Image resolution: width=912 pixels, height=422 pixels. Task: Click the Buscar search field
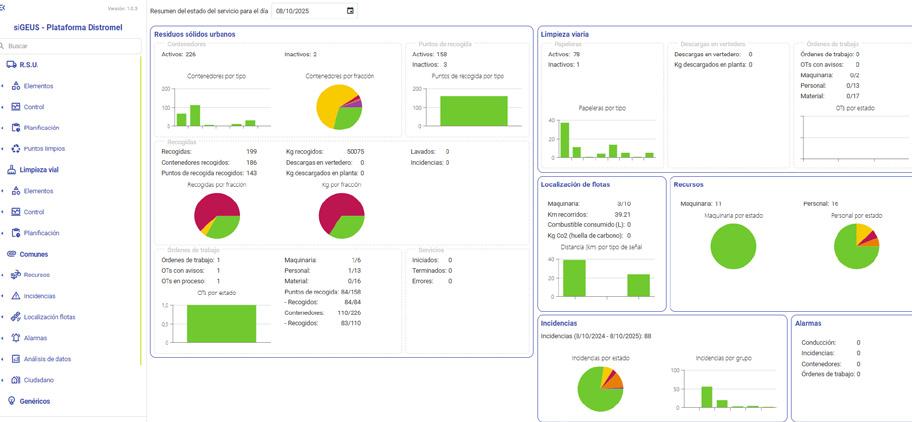click(70, 45)
